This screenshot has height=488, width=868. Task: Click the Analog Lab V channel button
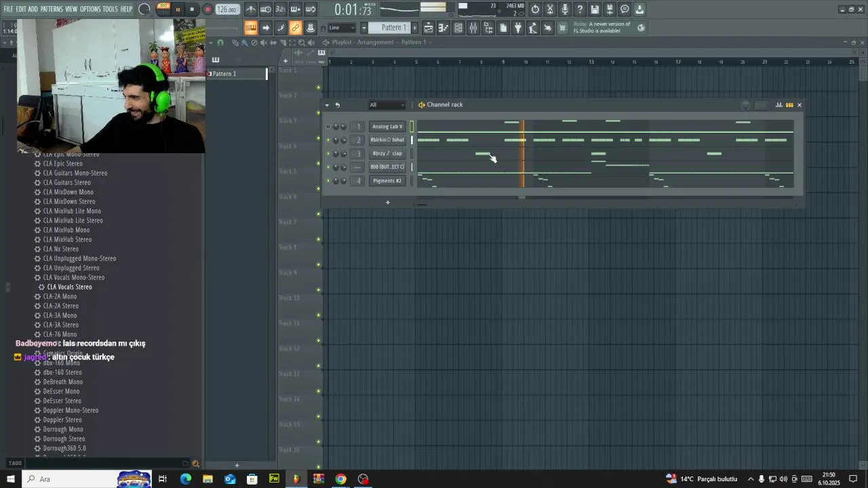pos(387,127)
